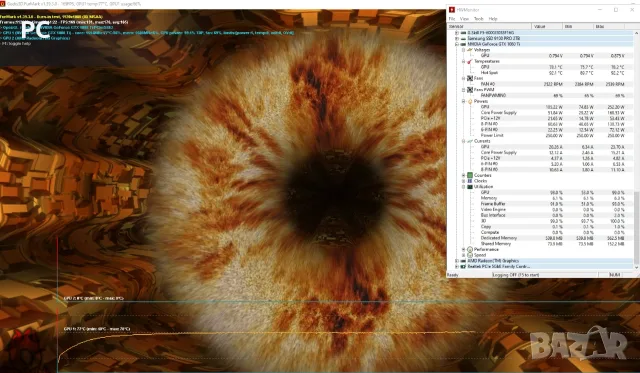
Task: Click the Utilization category icon
Action: pos(470,186)
